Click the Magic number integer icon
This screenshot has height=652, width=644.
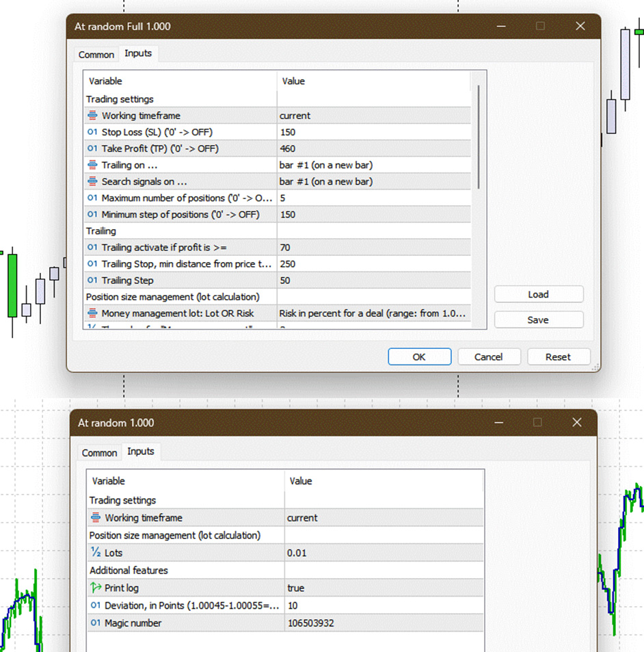click(96, 623)
